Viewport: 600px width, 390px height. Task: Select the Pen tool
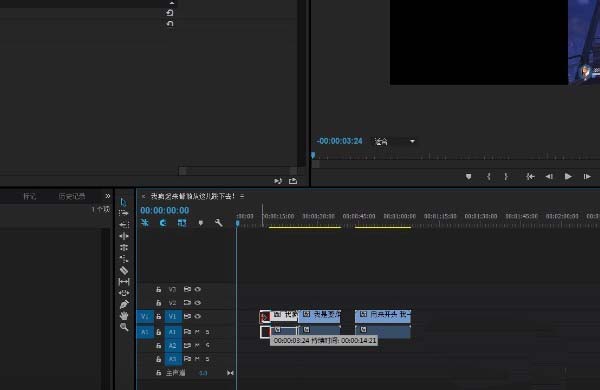[x=124, y=304]
